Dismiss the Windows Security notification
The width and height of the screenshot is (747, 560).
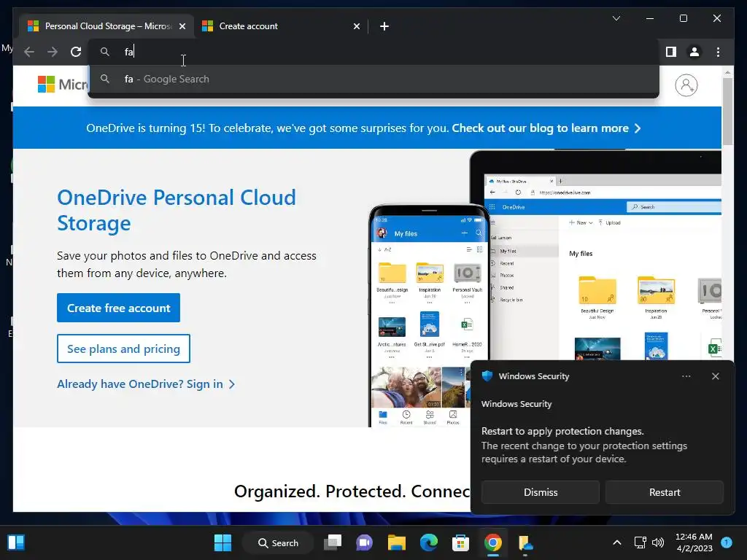541,492
